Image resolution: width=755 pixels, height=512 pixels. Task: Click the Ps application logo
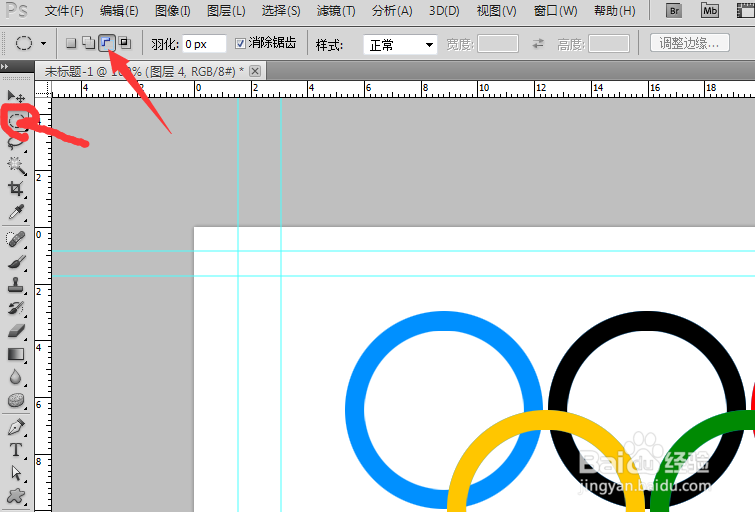pyautogui.click(x=16, y=10)
